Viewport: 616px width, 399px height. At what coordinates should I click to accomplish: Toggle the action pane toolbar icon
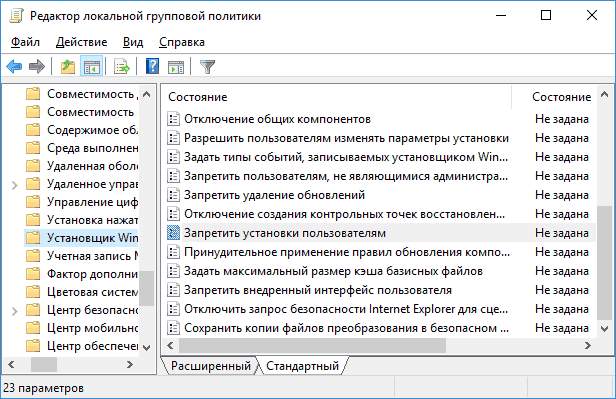pos(176,67)
